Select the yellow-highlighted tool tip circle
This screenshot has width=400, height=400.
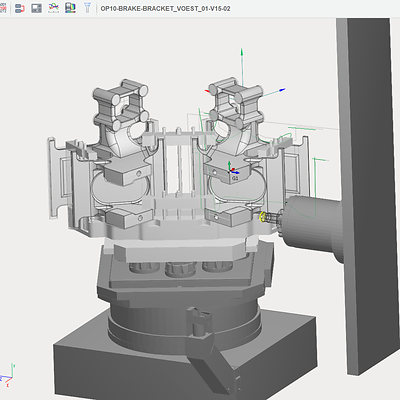click(x=262, y=216)
